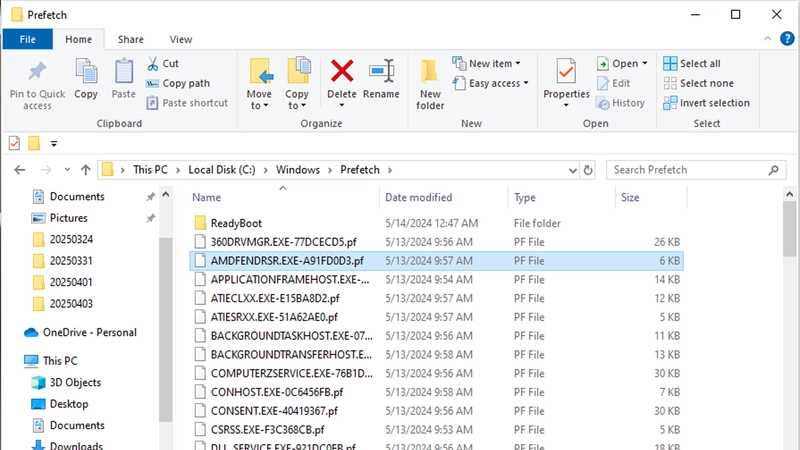
Task: Sort by Size column header
Action: [x=630, y=197]
